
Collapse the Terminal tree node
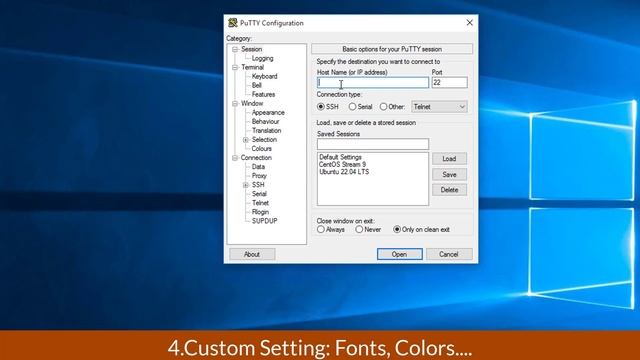235,67
